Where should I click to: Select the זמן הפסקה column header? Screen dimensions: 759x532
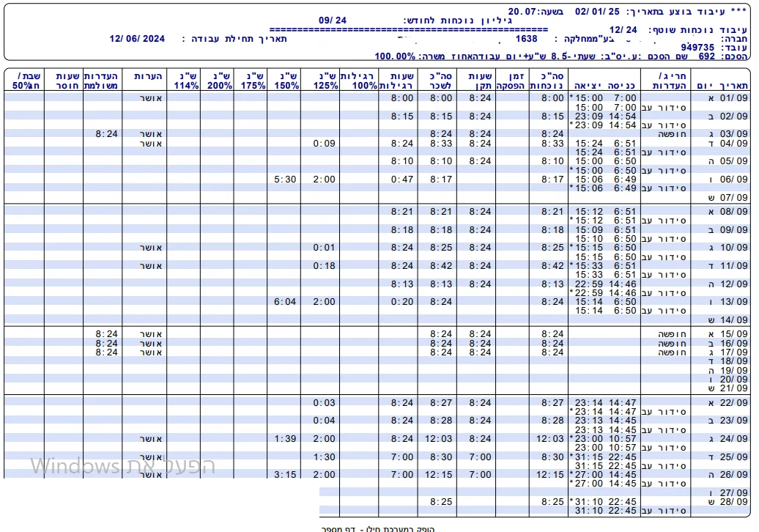(511, 81)
